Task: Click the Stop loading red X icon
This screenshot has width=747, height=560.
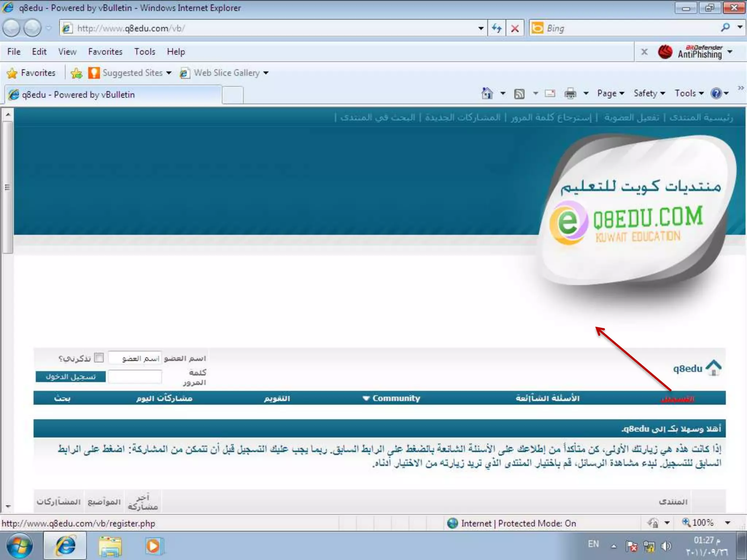Action: (515, 28)
